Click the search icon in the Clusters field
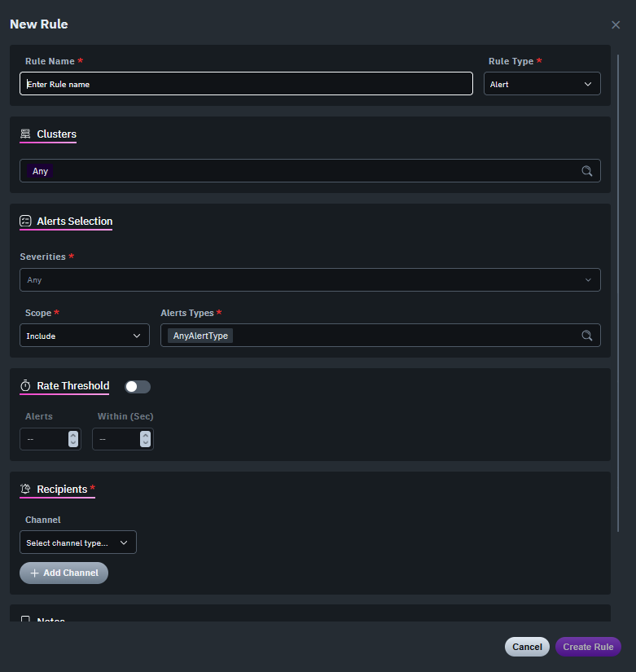Image resolution: width=636 pixels, height=672 pixels. 586,170
